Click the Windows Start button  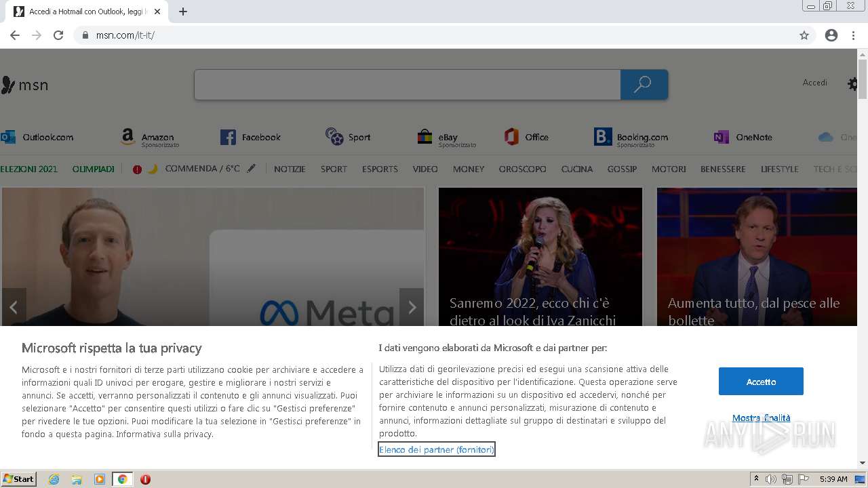tap(18, 479)
